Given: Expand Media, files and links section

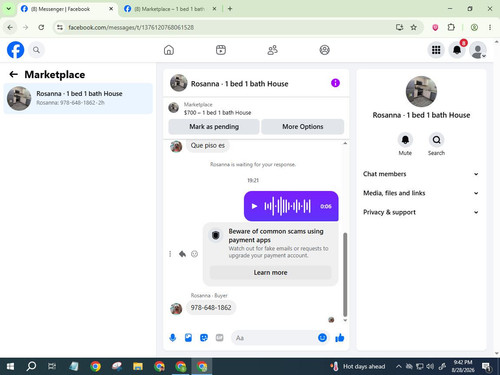Looking at the screenshot, I should (x=421, y=193).
